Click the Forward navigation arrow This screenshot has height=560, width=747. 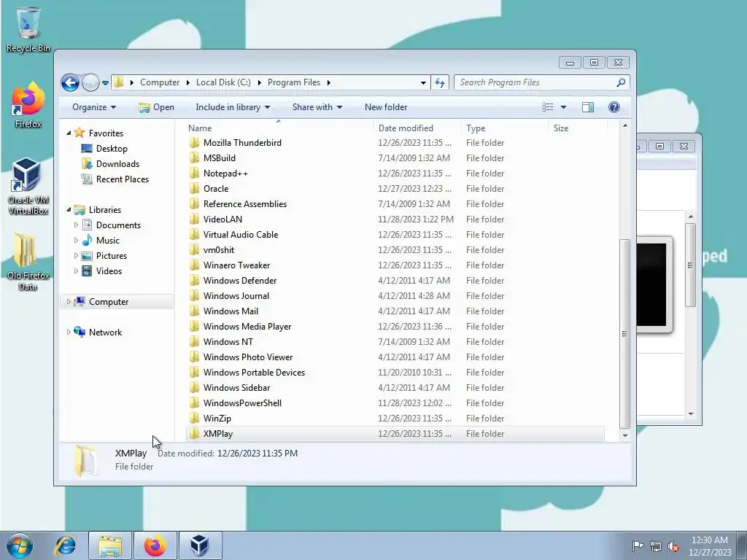point(90,82)
